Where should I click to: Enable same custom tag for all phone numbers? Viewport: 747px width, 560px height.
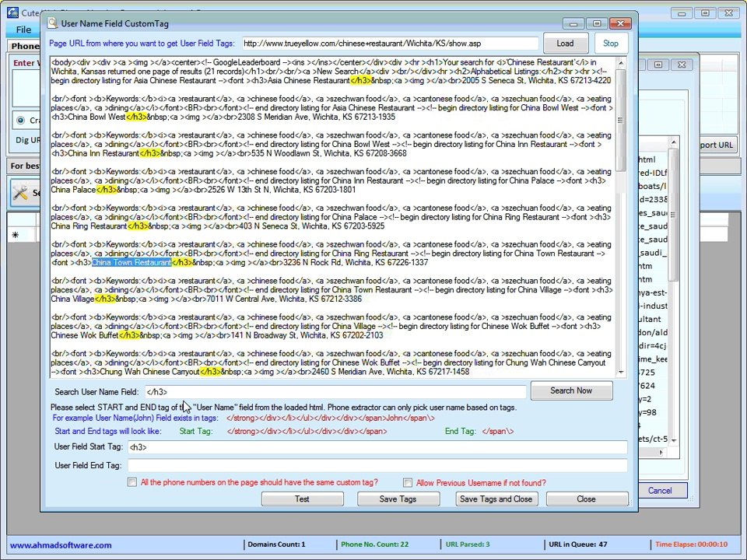132,482
